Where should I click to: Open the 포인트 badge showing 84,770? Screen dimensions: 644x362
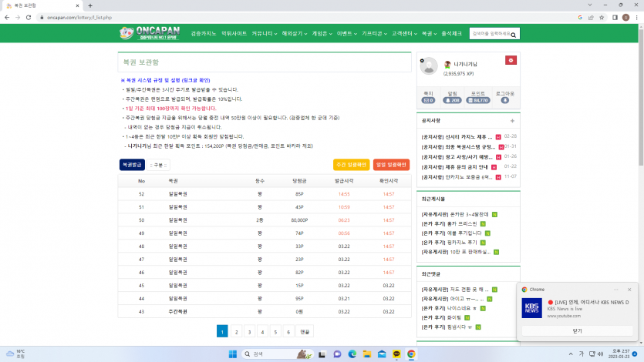pyautogui.click(x=478, y=100)
